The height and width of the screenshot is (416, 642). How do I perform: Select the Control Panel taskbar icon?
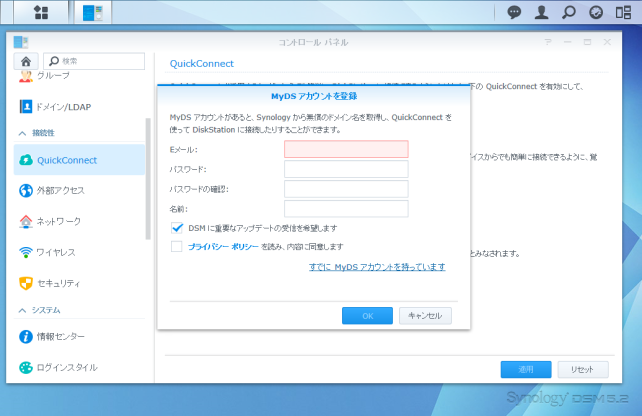tap(93, 12)
